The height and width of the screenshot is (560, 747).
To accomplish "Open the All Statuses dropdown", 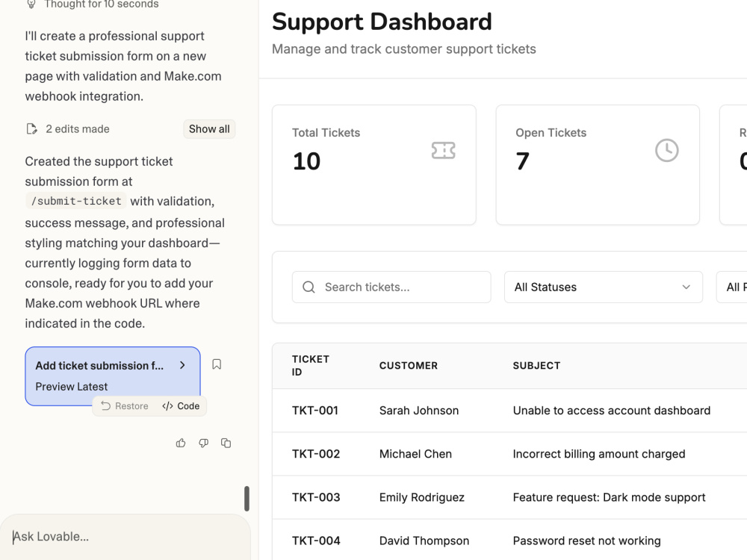I will (x=603, y=287).
